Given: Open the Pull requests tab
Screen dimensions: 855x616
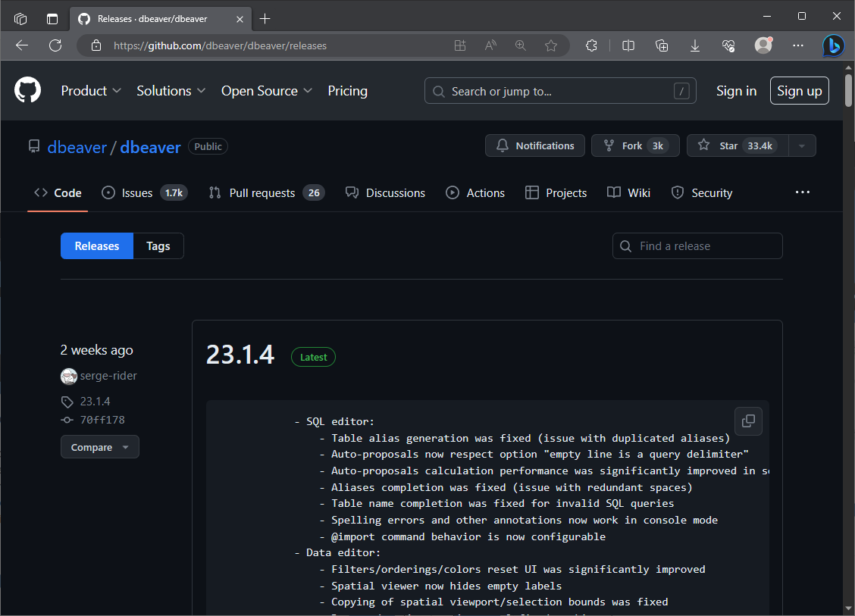Looking at the screenshot, I should point(267,193).
